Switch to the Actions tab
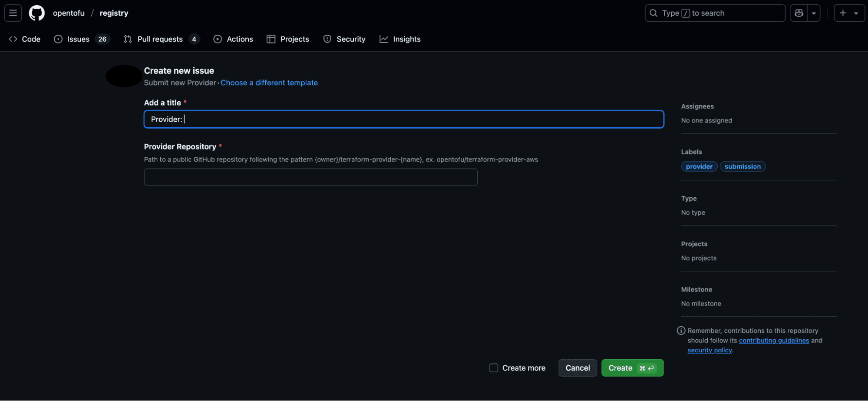The image size is (868, 401). 233,39
